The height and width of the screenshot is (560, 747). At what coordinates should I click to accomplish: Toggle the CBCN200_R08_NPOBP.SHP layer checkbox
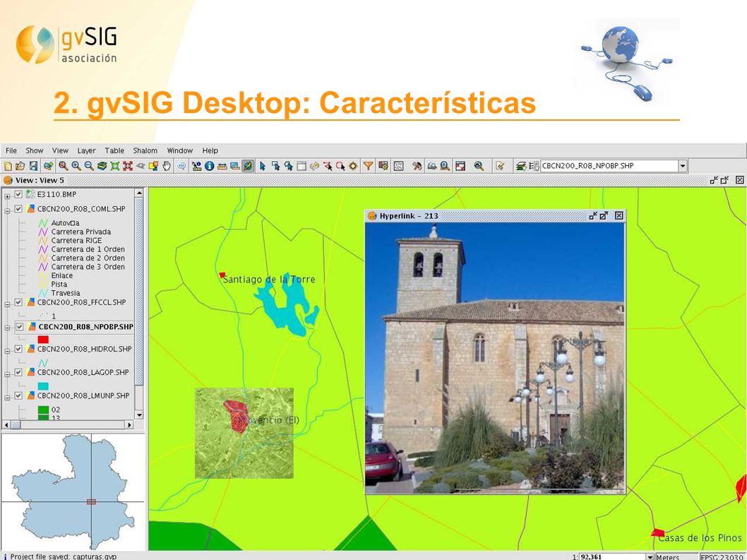pos(20,327)
